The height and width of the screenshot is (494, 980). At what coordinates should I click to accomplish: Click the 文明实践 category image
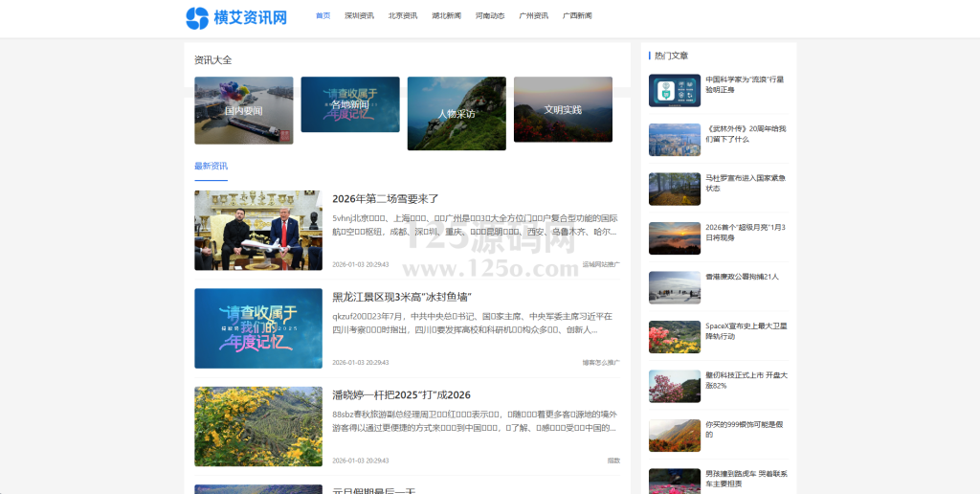click(563, 110)
